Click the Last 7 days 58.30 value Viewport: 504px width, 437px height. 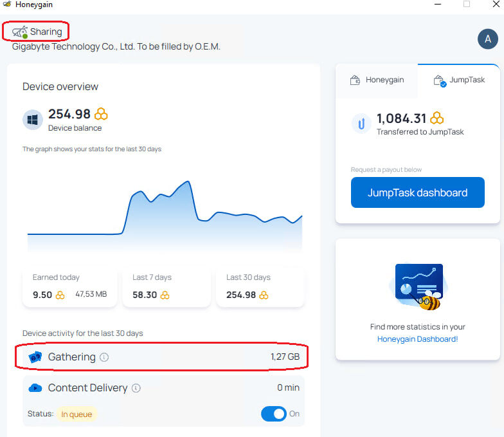pos(145,295)
